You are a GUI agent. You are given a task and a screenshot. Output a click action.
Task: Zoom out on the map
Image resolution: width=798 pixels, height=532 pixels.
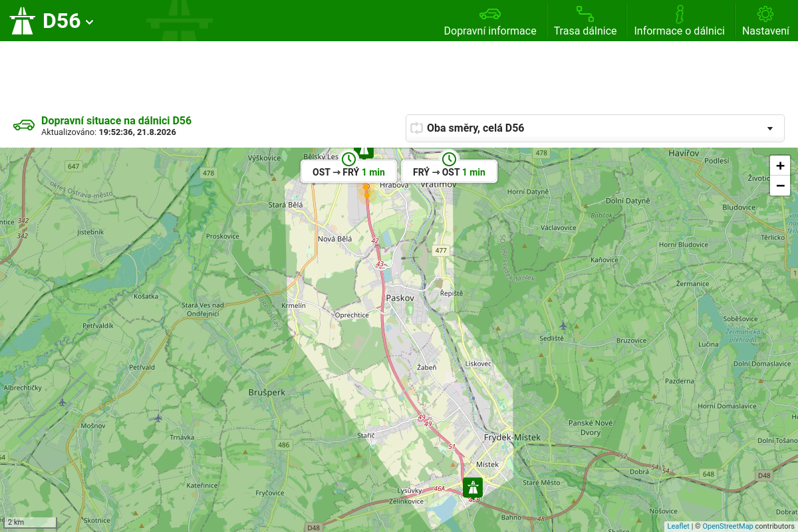point(780,186)
